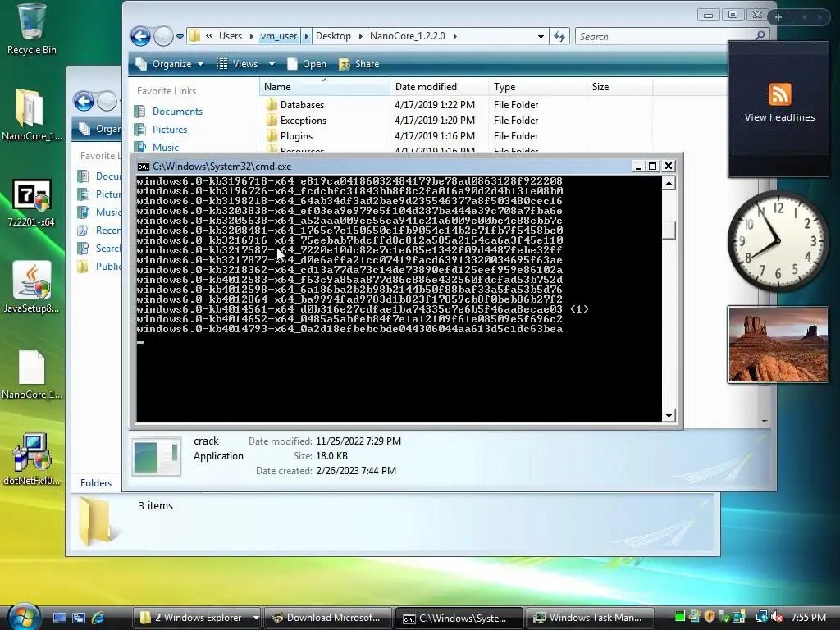Click the cmd window scroll up arrow
Image resolution: width=840 pixels, height=630 pixels.
click(669, 183)
